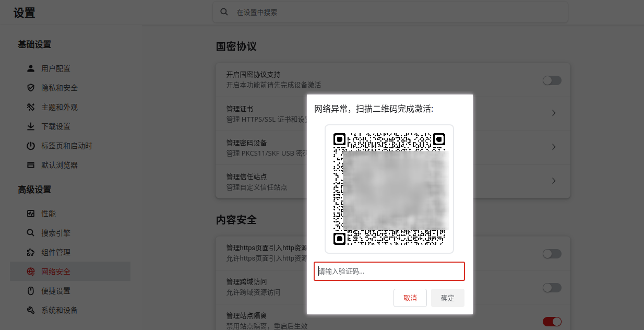Click the 国密协议 section heading
The width and height of the screenshot is (644, 330).
[236, 46]
